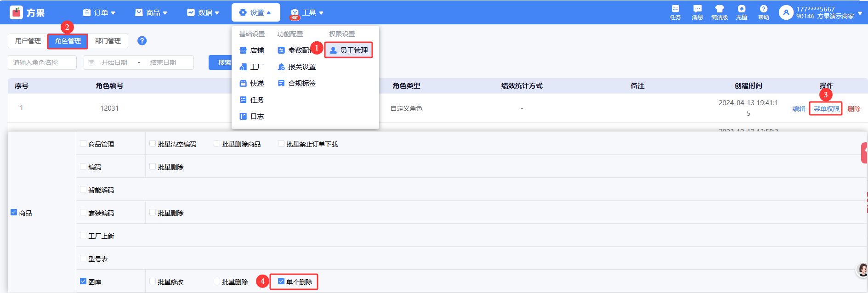Click the 开始日期 field
This screenshot has height=293, width=868.
(114, 62)
